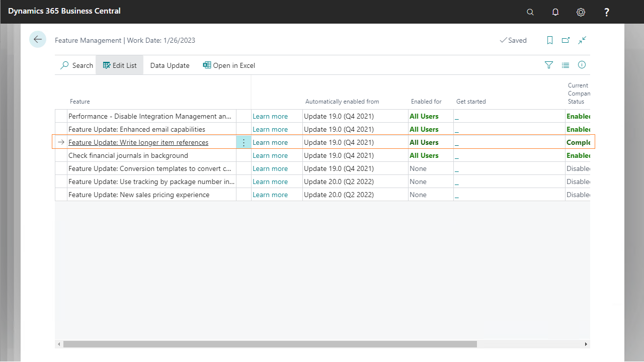Toggle Edit List mode

point(120,65)
